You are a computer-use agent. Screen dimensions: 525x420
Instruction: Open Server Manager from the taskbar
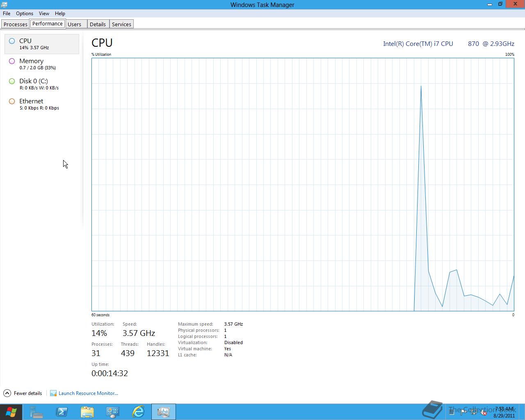click(x=37, y=412)
